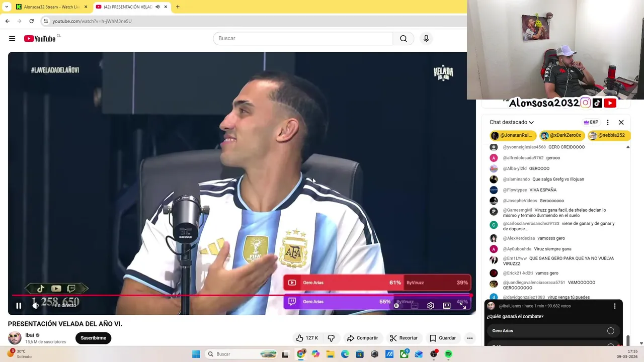The width and height of the screenshot is (644, 362).
Task: Open more actions three-dot menu under video
Action: [x=469, y=338]
